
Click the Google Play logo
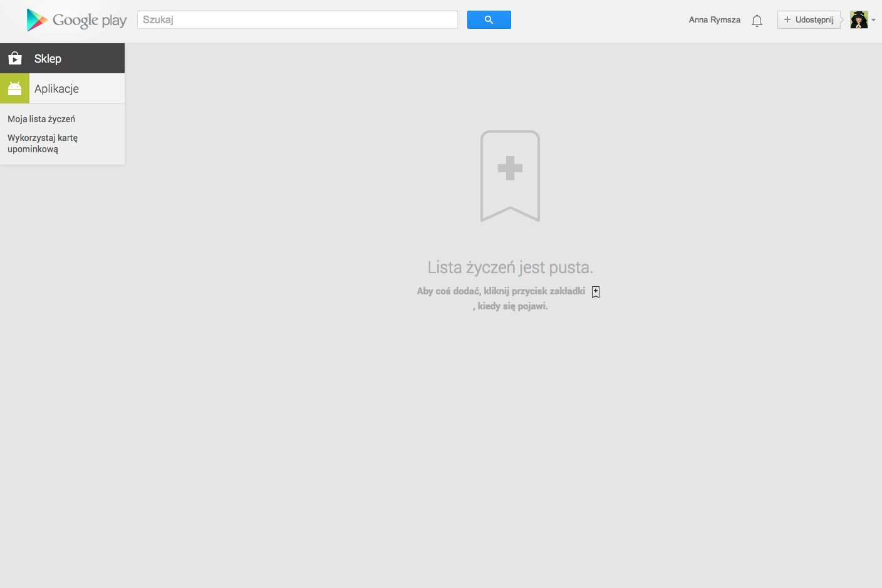tap(76, 20)
